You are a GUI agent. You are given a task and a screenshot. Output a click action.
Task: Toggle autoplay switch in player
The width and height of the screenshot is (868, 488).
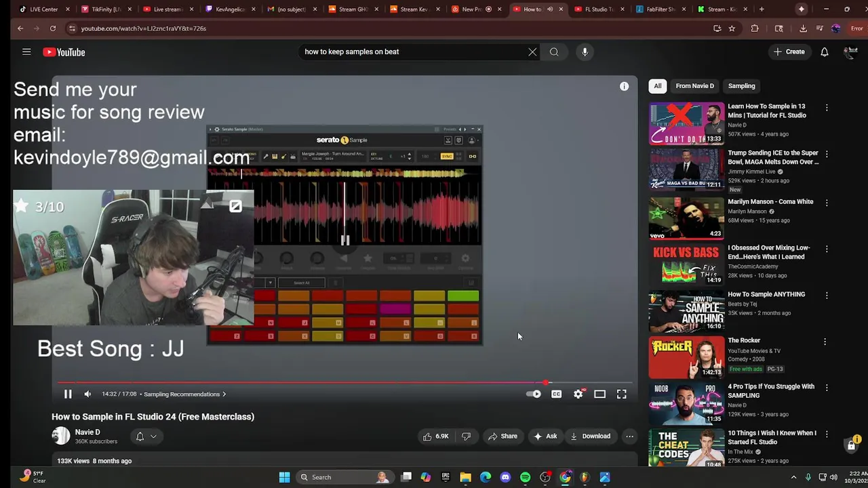[x=534, y=394]
